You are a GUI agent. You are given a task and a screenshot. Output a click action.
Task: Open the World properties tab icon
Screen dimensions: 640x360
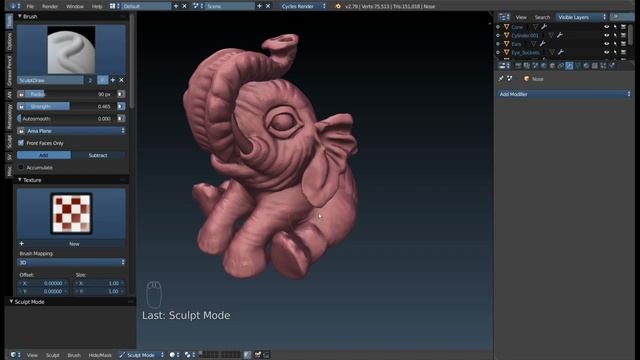click(x=544, y=66)
